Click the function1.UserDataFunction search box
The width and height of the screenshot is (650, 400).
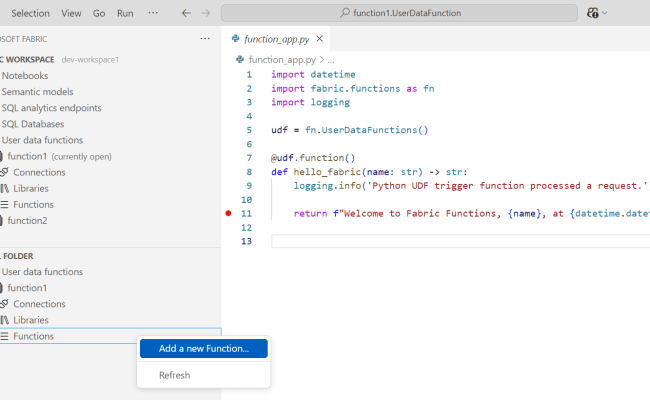(x=399, y=13)
